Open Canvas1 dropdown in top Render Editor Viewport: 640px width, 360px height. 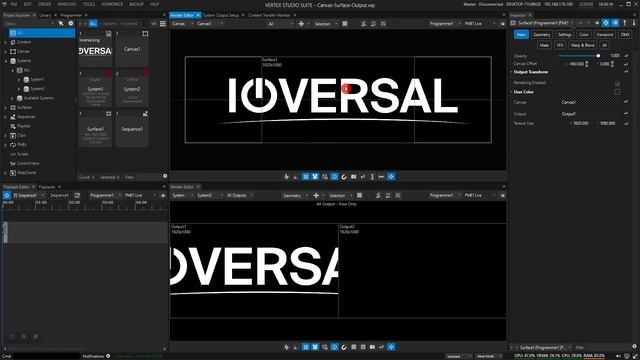pos(210,24)
